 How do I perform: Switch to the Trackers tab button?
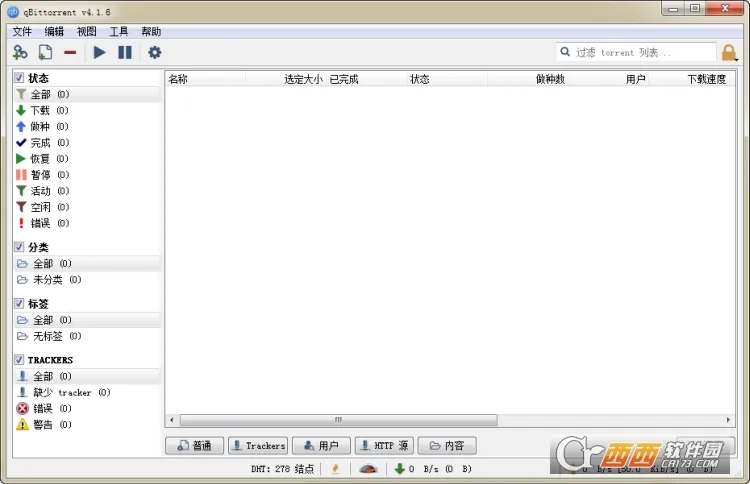coord(258,446)
